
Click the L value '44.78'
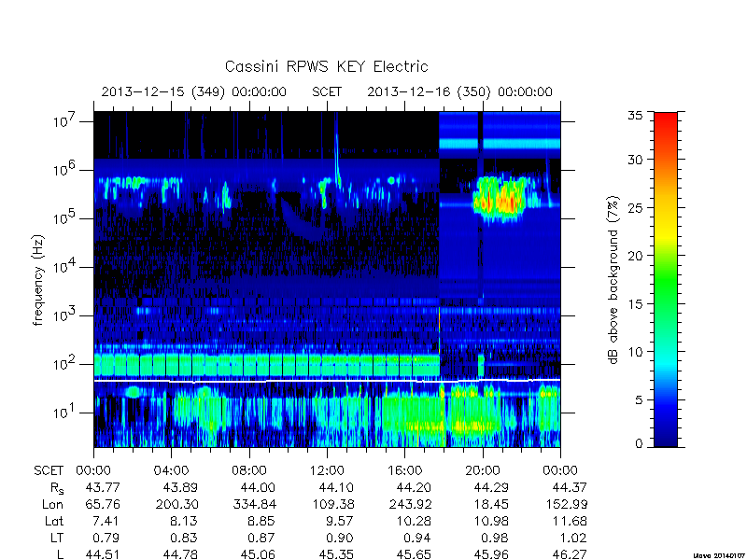[x=180, y=554]
